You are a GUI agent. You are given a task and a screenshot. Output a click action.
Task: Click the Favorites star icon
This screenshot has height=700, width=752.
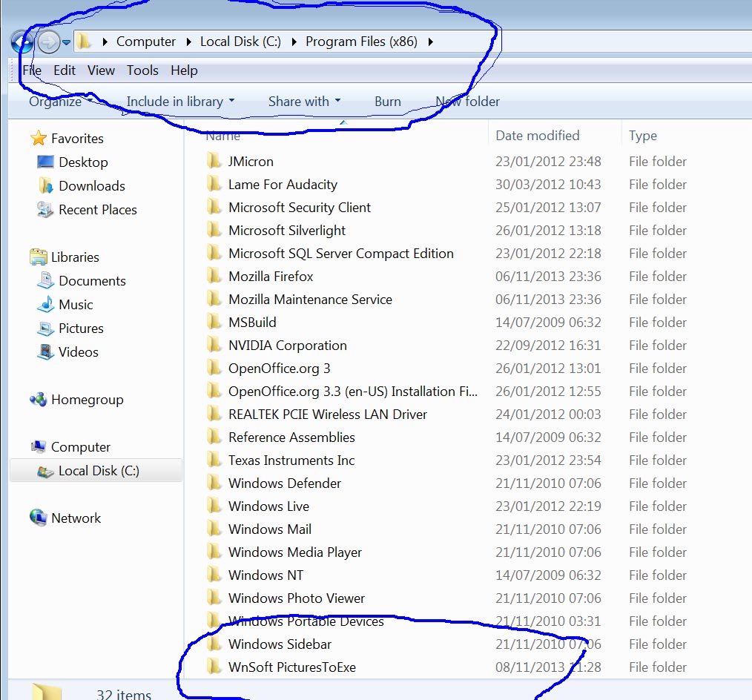39,139
